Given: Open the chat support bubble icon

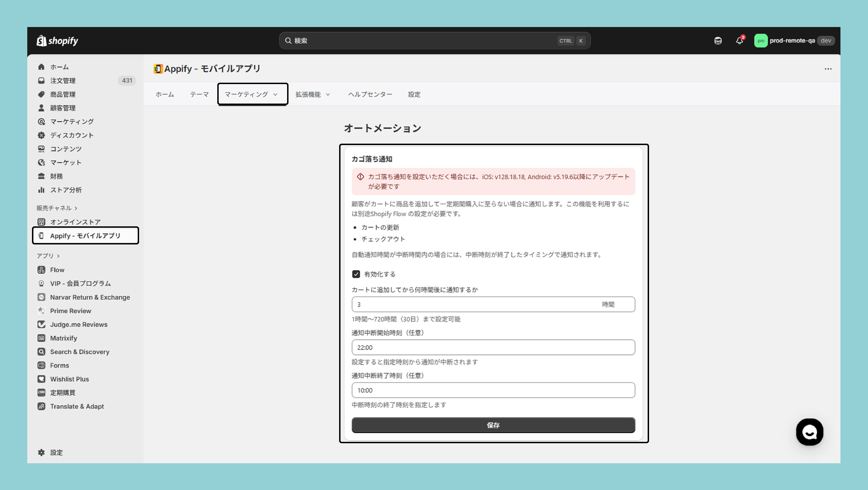Looking at the screenshot, I should click(x=809, y=432).
